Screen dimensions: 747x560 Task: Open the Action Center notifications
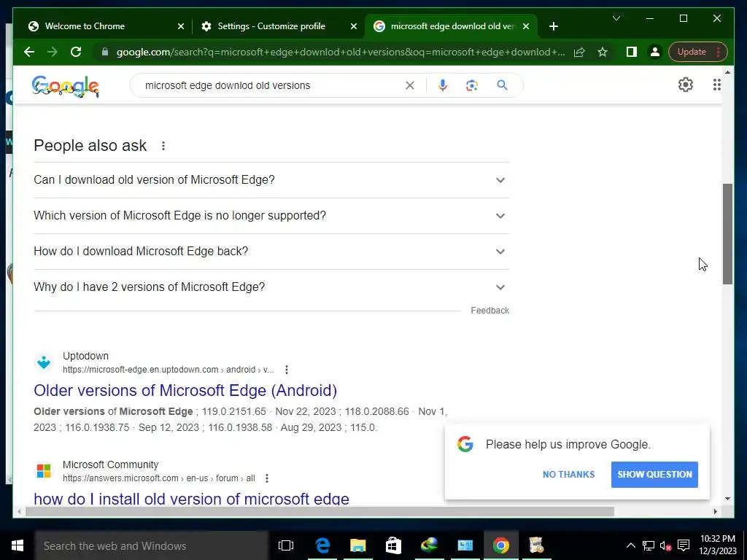(x=684, y=545)
